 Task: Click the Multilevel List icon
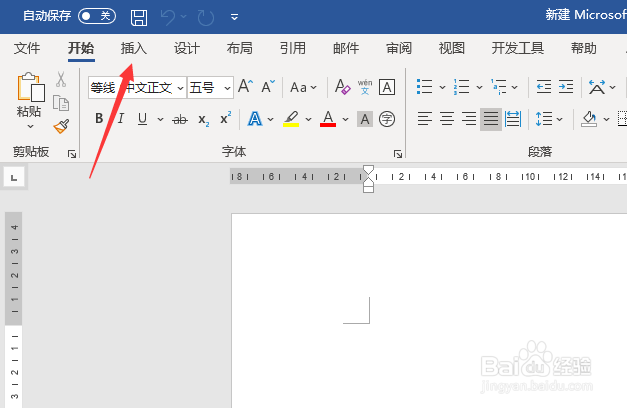click(x=499, y=86)
